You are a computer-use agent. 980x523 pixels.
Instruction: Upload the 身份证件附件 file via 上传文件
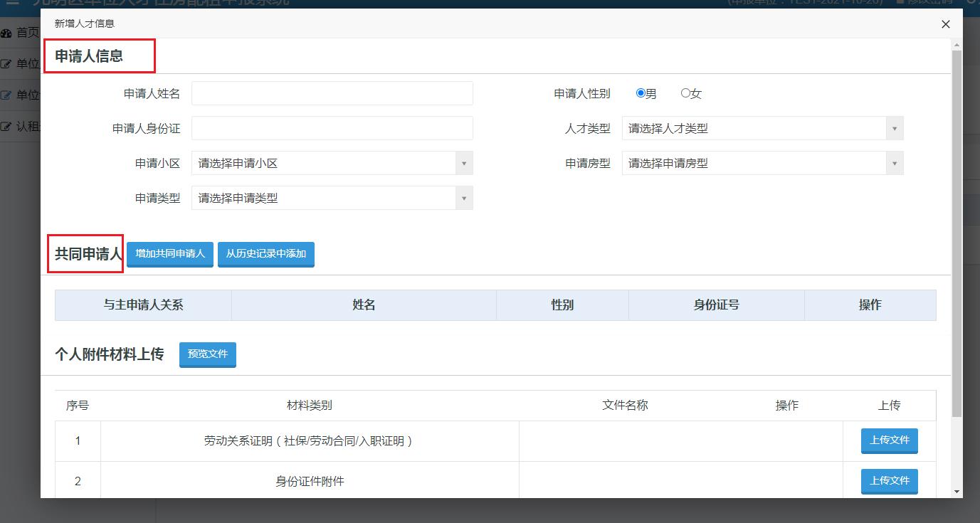pos(889,481)
